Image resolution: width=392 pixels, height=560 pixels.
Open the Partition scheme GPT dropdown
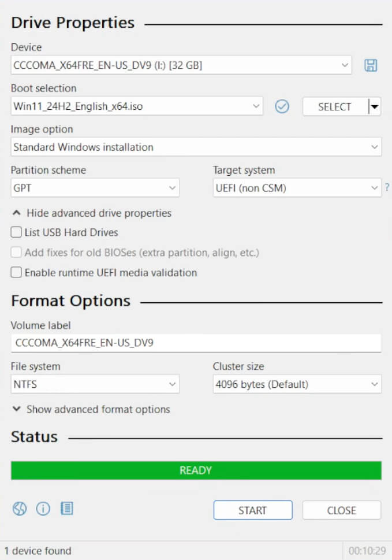point(95,188)
